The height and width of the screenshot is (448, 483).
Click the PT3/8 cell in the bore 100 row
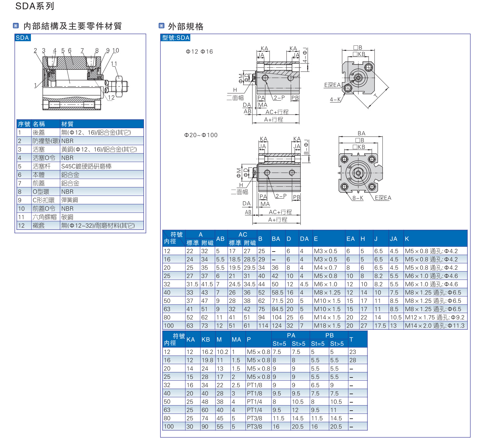254,426
